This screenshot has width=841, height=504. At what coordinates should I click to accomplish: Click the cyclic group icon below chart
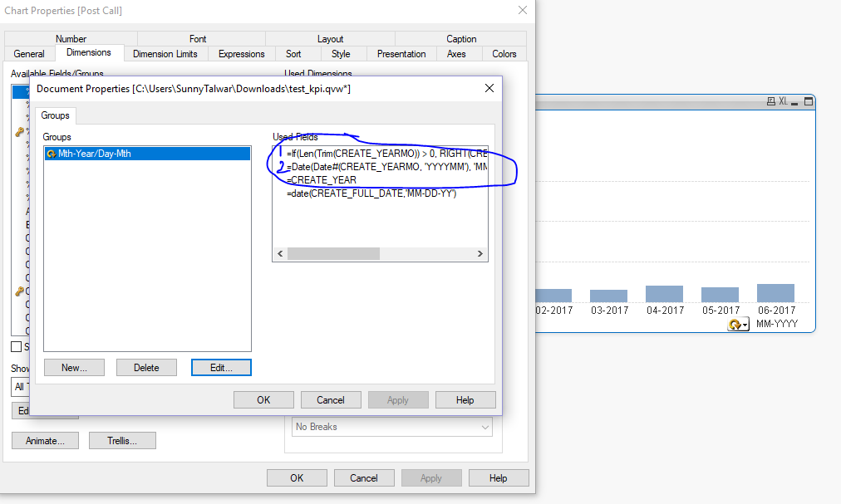(x=738, y=325)
